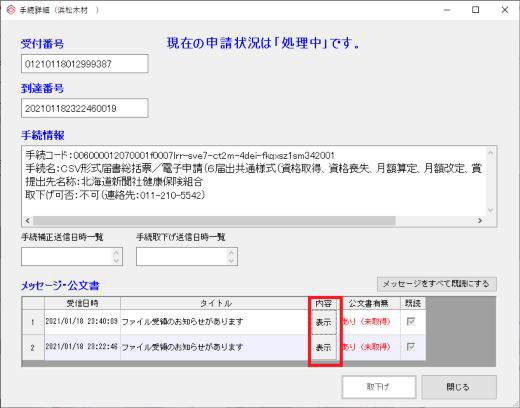Click the 内容 column header
Image resolution: width=520 pixels, height=408 pixels.
[323, 303]
